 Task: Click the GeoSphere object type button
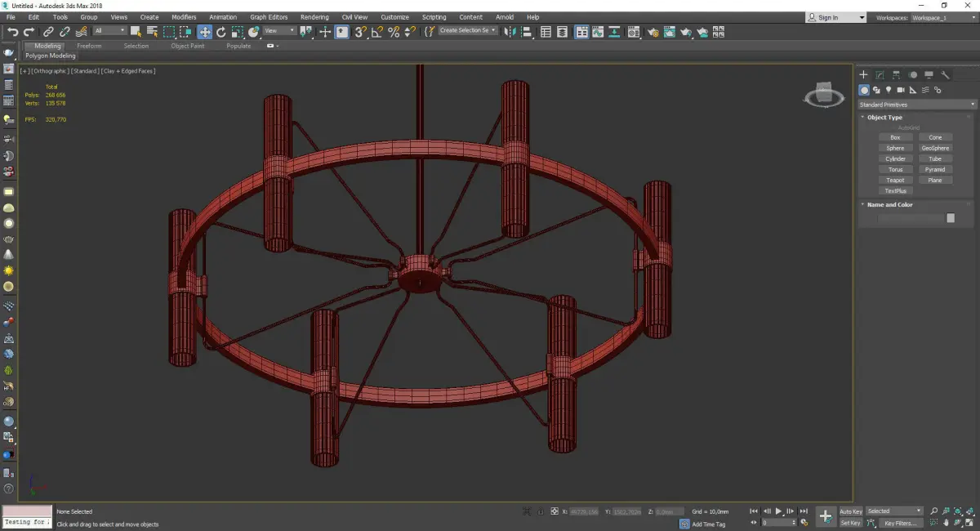[x=935, y=149]
